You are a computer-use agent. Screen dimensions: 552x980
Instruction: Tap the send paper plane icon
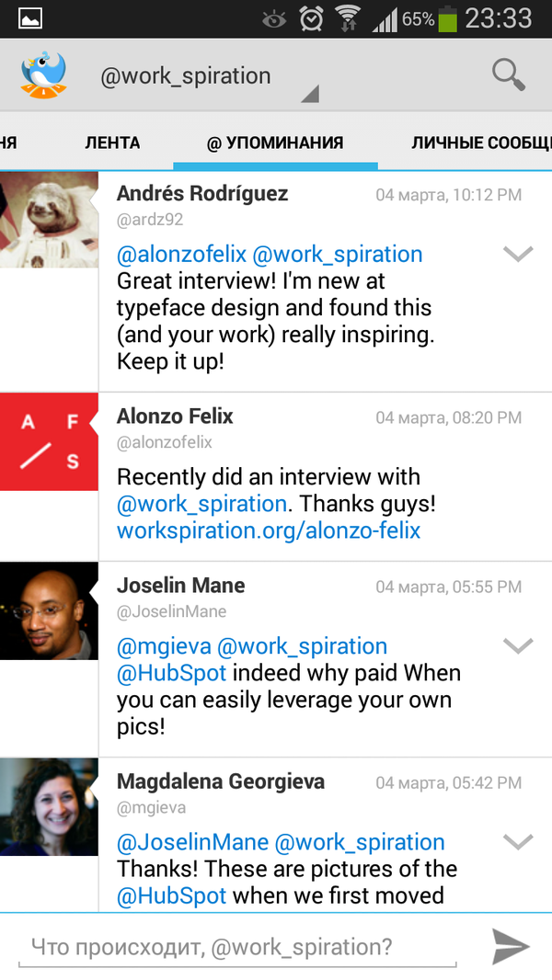[x=511, y=946]
